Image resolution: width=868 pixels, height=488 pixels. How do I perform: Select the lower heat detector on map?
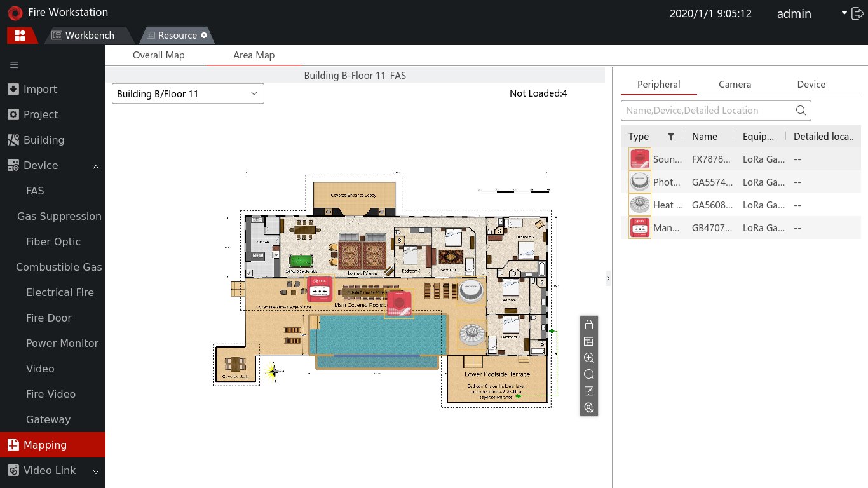471,335
